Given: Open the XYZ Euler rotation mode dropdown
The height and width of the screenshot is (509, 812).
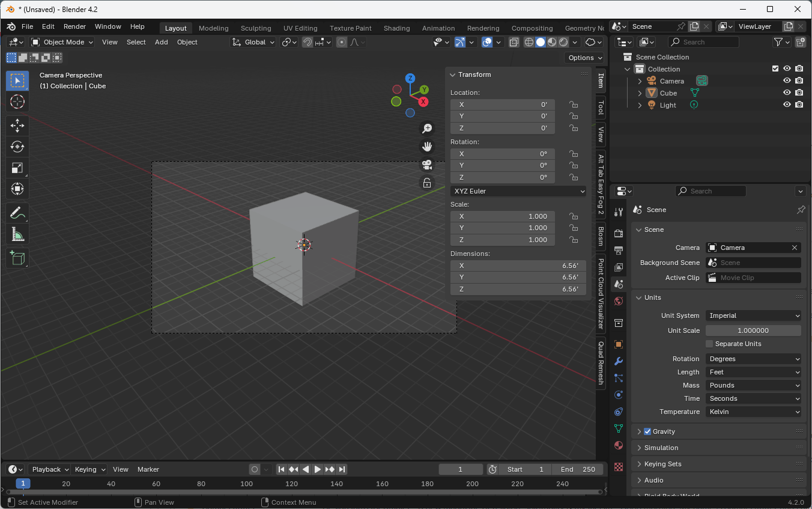Looking at the screenshot, I should click(x=518, y=191).
